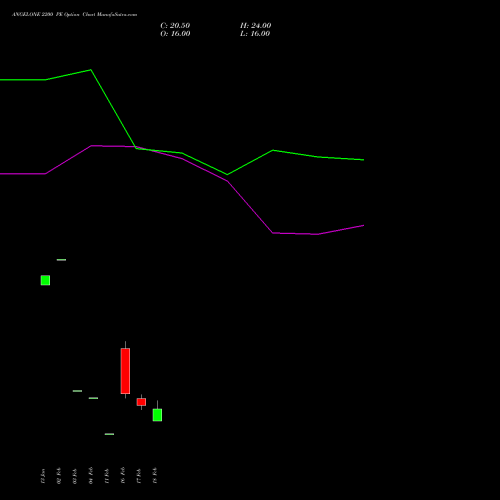Screen dimensions: 500x500
Task: Click the '12 Jan' date axis label
Action: point(43,476)
